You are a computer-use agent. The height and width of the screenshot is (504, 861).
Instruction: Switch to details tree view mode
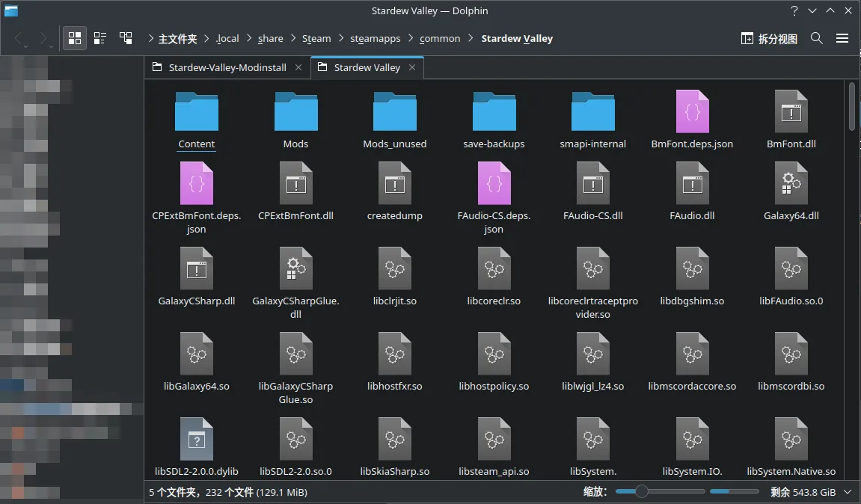click(x=126, y=38)
